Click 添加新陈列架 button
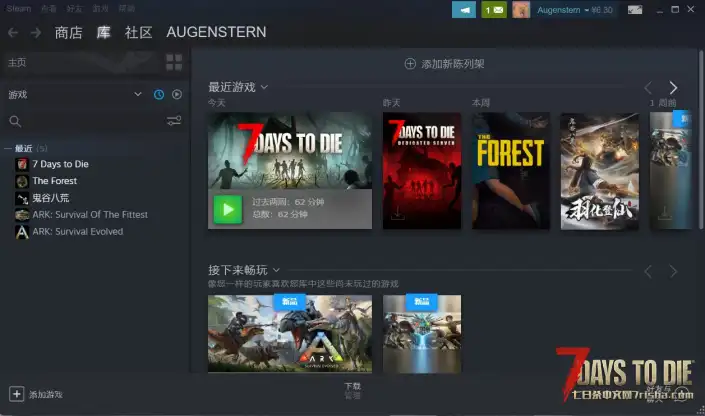705x416 pixels. coord(444,64)
